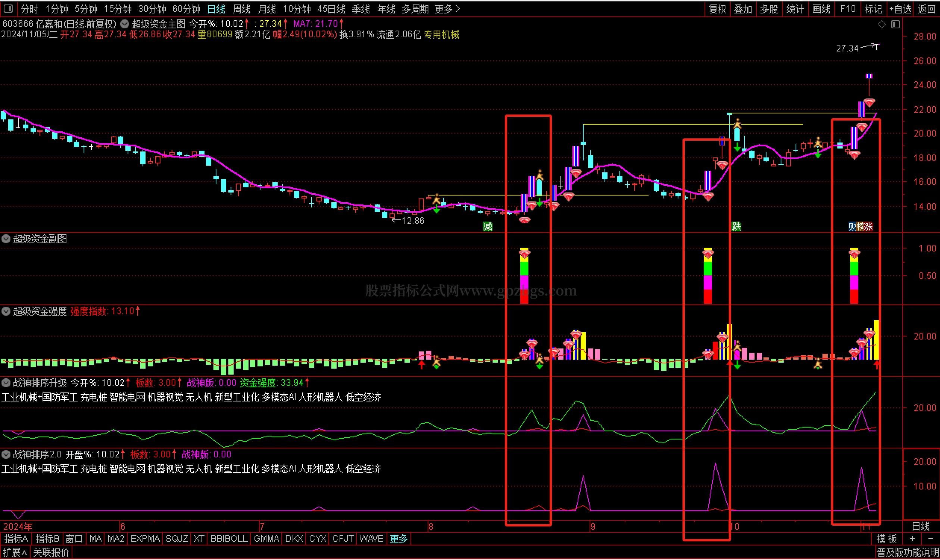The width and height of the screenshot is (940, 560).
Task: Select the 10分钟 period
Action: (x=297, y=9)
